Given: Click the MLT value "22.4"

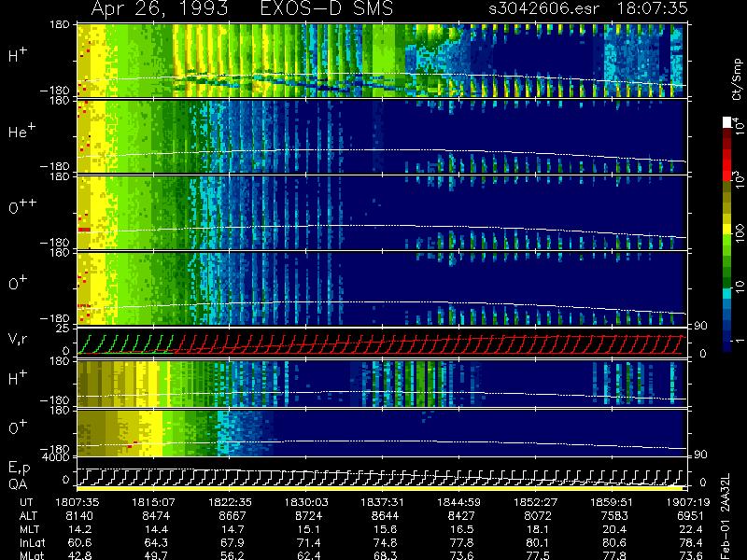Looking at the screenshot, I should point(692,529).
